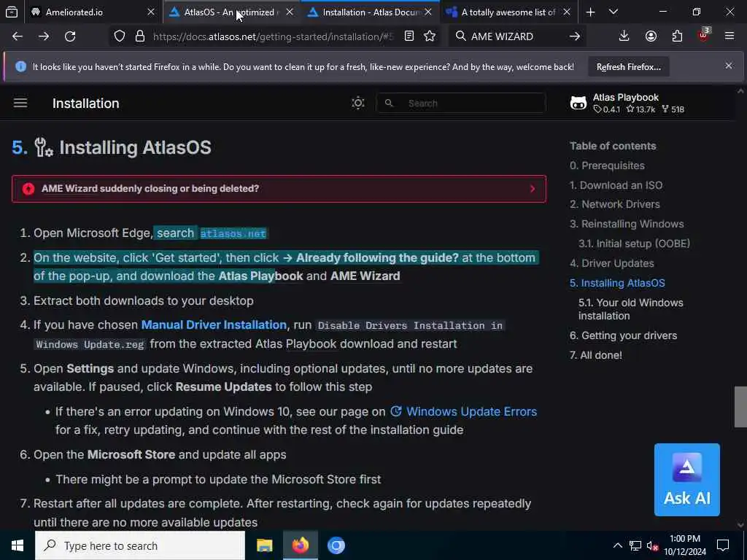Image resolution: width=747 pixels, height=560 pixels.
Task: Dismiss the Firefox refresh notification bar
Action: click(729, 66)
